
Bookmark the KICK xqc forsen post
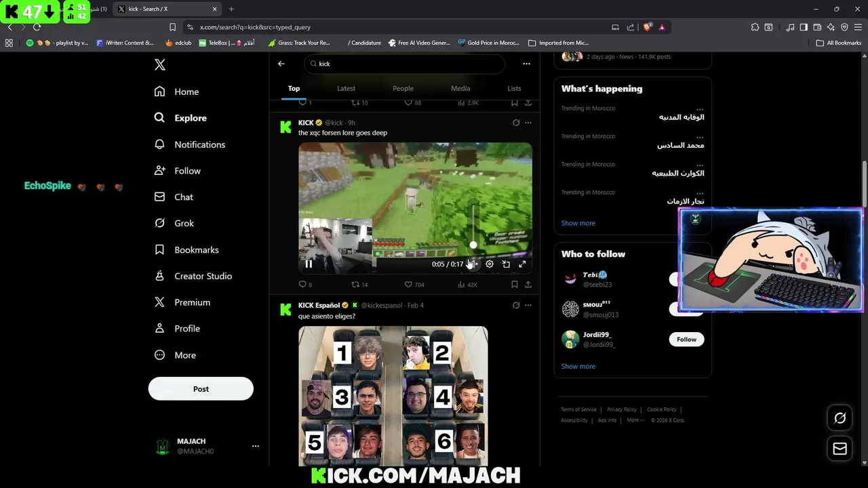coord(515,285)
